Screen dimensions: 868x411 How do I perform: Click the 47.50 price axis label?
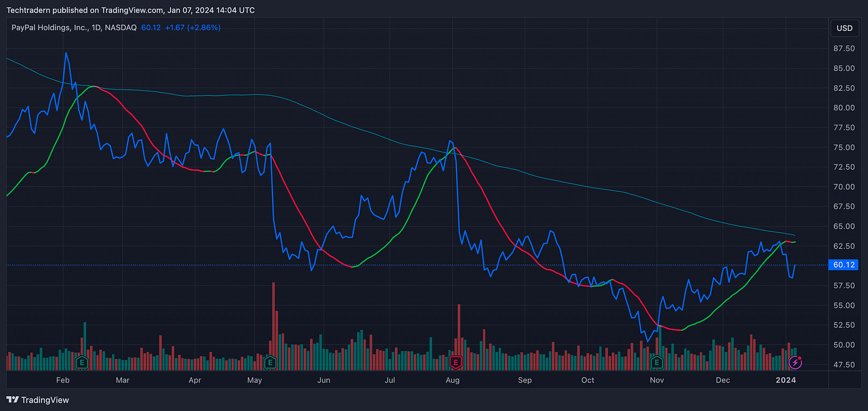pos(844,364)
